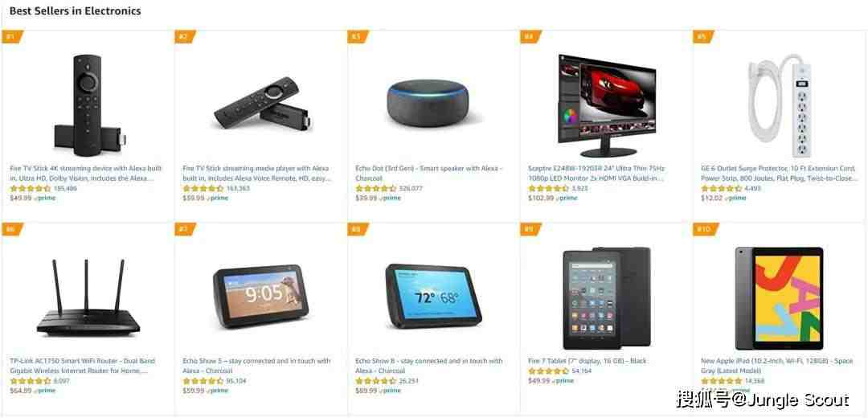Open Fire TV Stick streaming media player link
Viewport: 868px width, 418px height.
point(257,174)
